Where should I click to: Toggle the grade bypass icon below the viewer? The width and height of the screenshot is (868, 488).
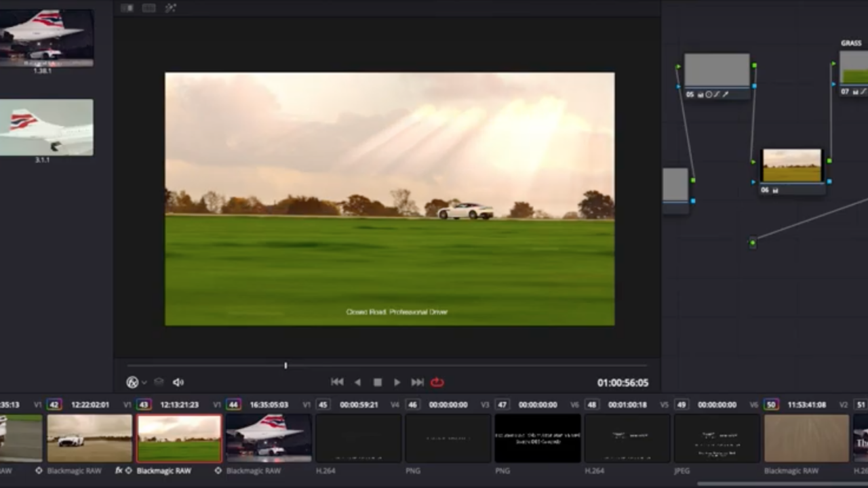(x=132, y=382)
